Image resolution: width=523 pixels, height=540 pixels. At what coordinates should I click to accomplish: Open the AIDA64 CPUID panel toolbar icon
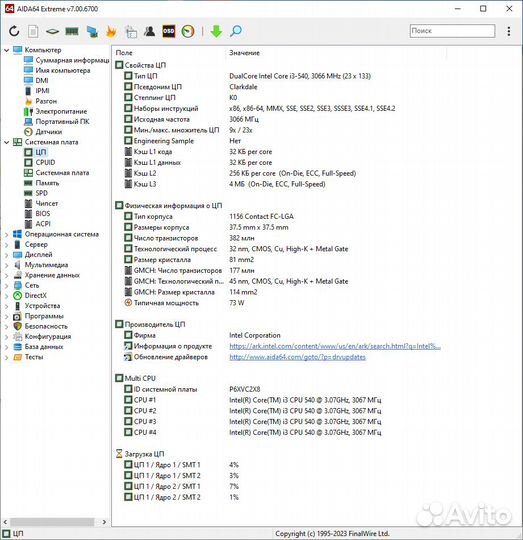[x=131, y=31]
